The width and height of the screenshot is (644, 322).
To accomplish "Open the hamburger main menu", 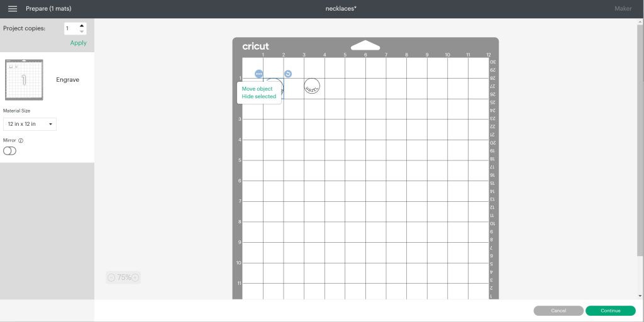I will point(13,9).
